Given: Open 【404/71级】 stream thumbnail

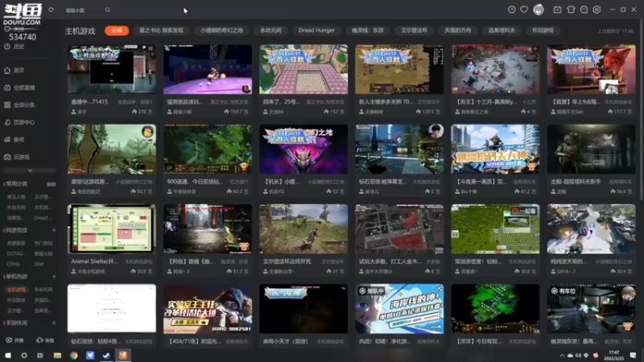Looking at the screenshot, I should click(208, 309).
